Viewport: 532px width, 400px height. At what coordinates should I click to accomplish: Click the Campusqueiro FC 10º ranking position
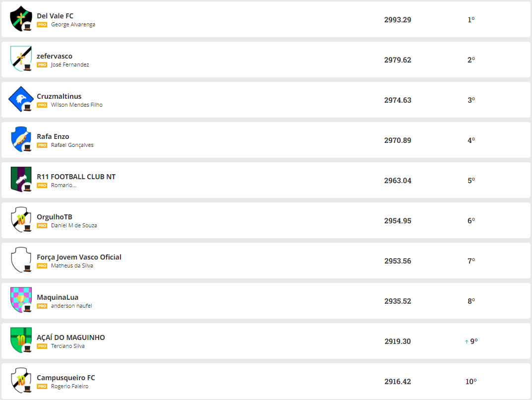471,382
